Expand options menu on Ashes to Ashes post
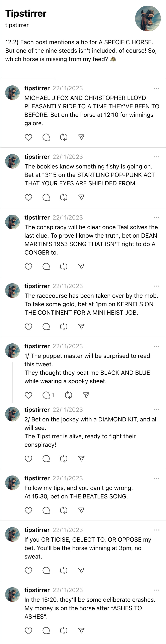166x644 pixels. [157, 590]
